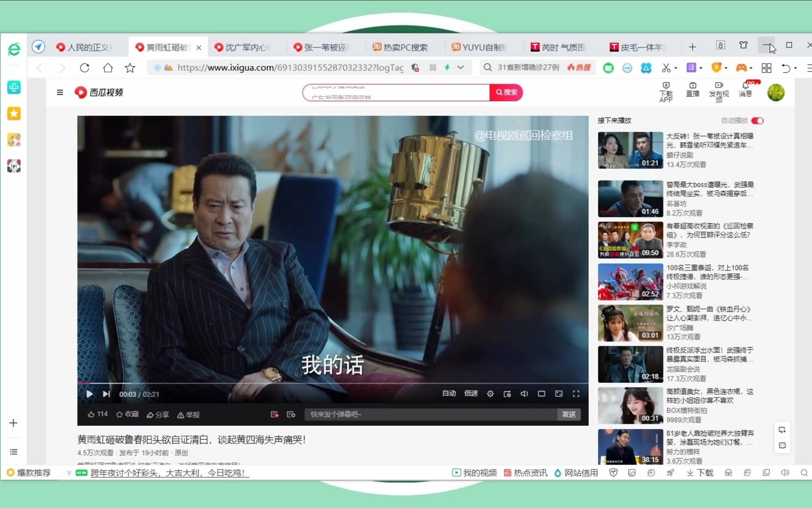Open player settings gear
Screen dimensions: 812x508
click(490, 394)
